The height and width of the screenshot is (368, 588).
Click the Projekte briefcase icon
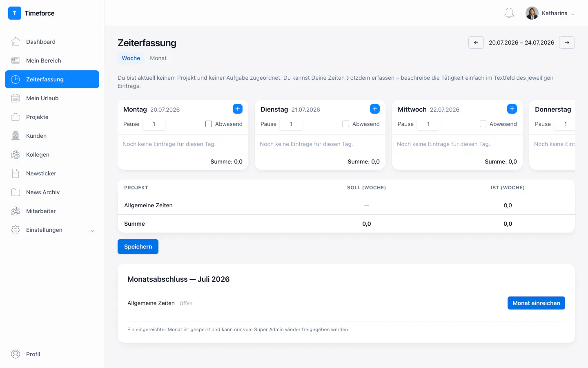pos(16,117)
